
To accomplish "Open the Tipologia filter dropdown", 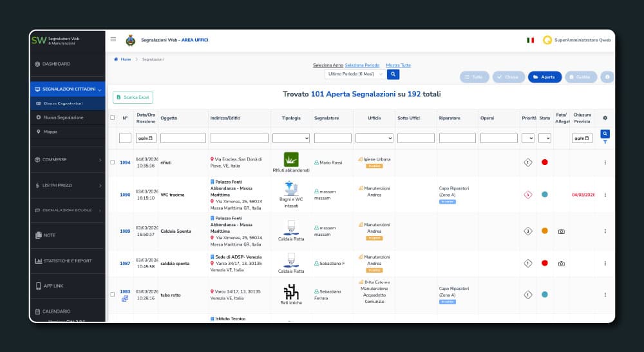I will 291,138.
